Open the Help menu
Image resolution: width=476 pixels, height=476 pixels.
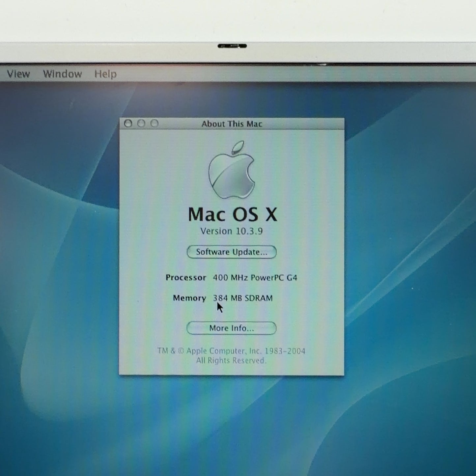[x=105, y=74]
